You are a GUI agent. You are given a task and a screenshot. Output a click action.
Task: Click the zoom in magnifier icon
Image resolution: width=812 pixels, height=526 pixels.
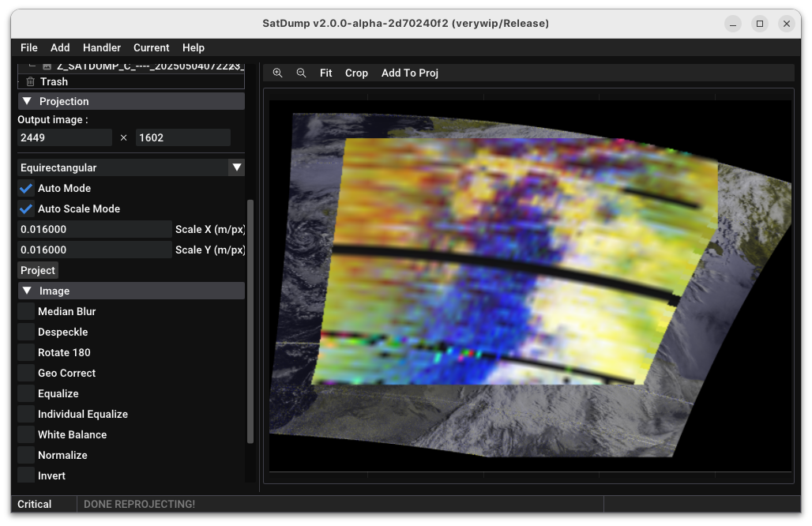277,73
